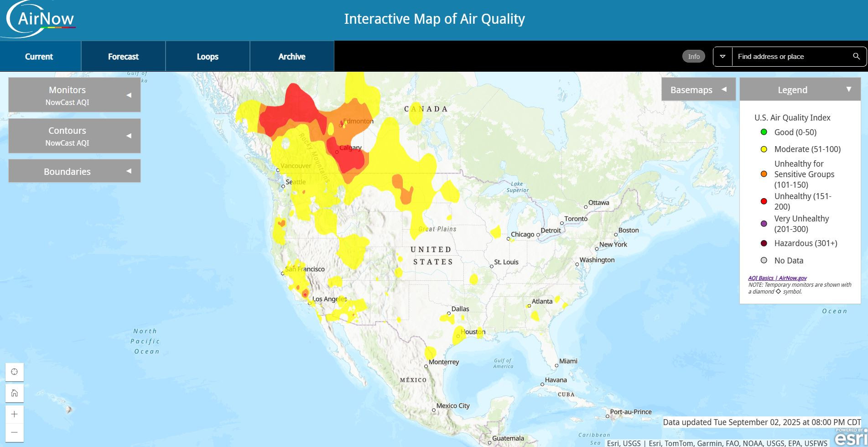Click the Edmonton city label
The image size is (868, 447).
[x=358, y=121]
